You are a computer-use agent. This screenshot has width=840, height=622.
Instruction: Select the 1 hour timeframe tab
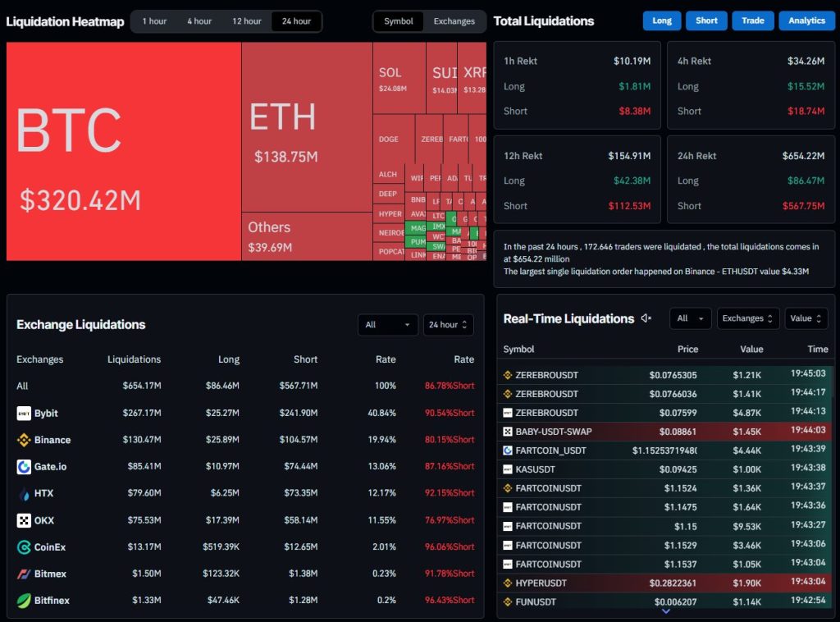click(x=154, y=21)
